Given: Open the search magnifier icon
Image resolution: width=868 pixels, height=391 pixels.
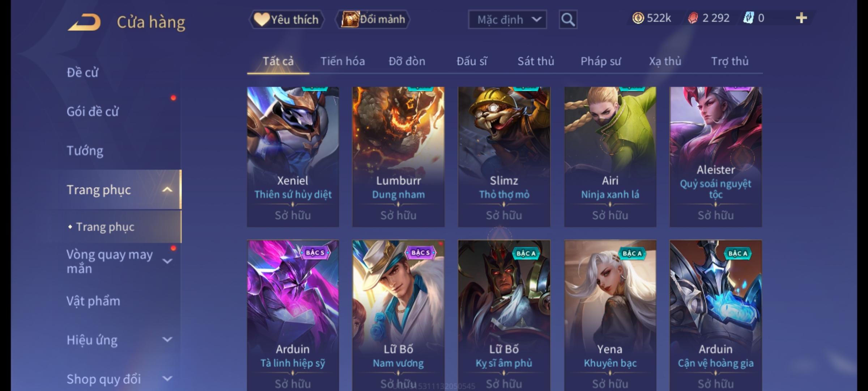Looking at the screenshot, I should point(568,20).
